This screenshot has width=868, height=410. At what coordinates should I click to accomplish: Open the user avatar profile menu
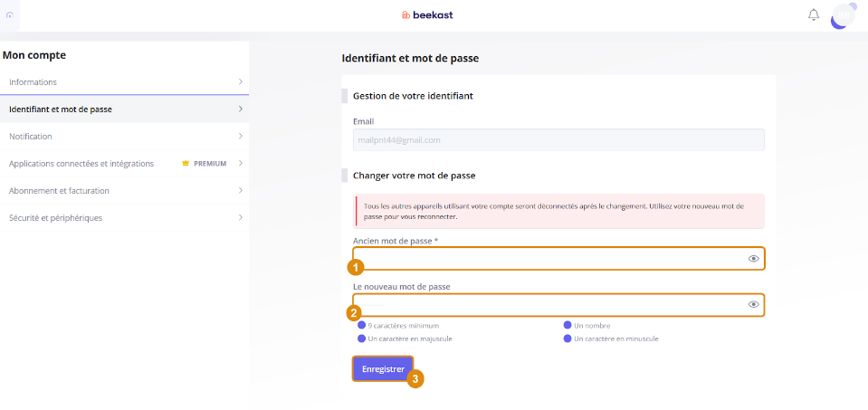pos(844,15)
